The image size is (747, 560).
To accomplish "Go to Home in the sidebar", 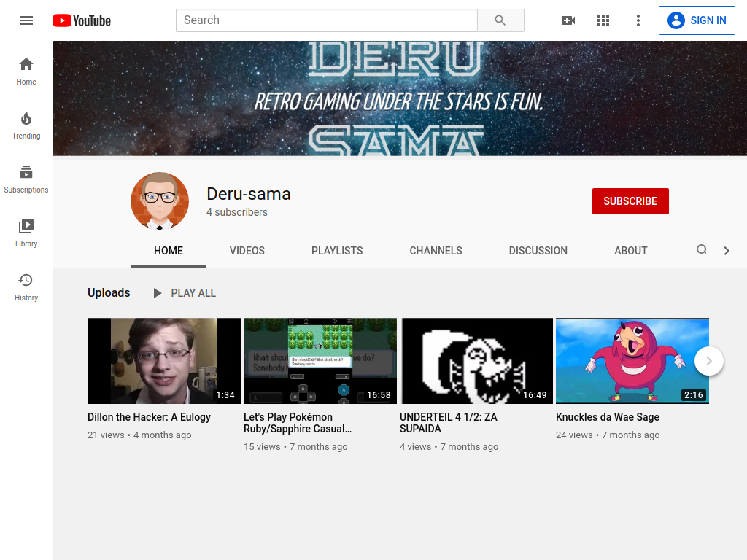I will click(26, 71).
